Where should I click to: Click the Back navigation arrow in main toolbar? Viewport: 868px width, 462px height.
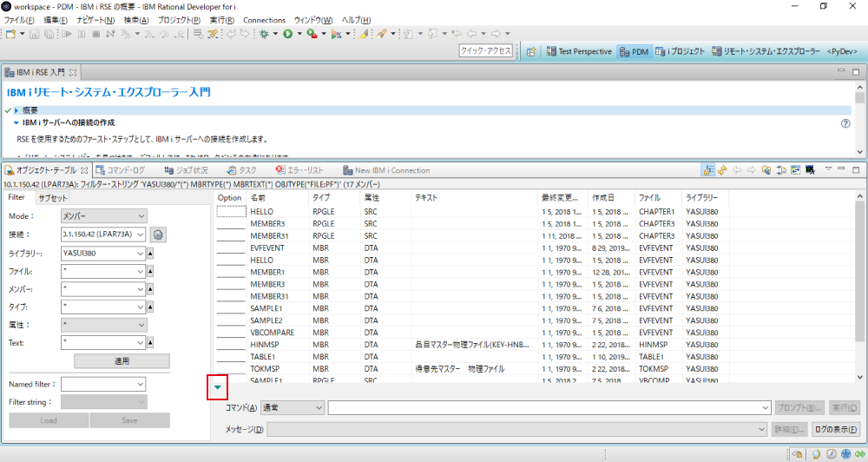[x=471, y=34]
